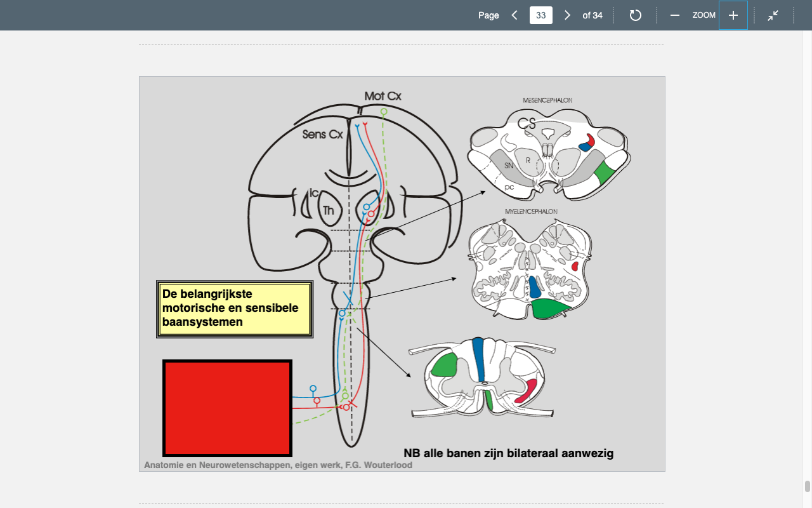812x508 pixels.
Task: Click the ZOOM label in the toolbar
Action: point(704,15)
